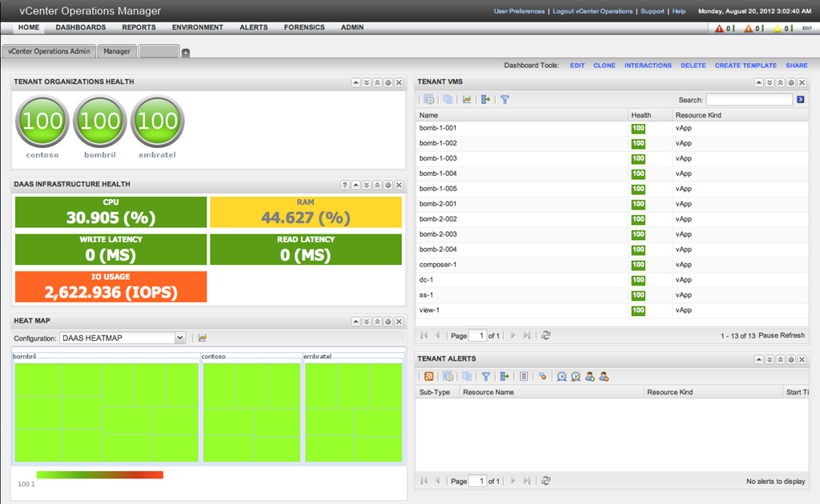Add a new dashboard tab with plus icon

[186, 53]
